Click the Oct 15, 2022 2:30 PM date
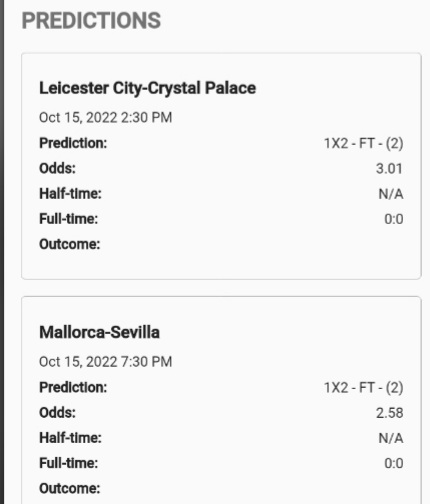Image resolution: width=430 pixels, height=504 pixels. click(105, 118)
